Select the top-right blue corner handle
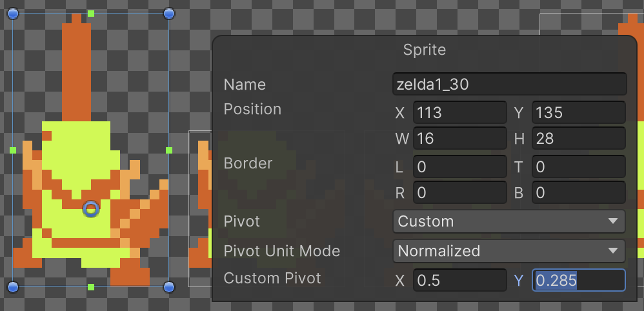Viewport: 644px width, 311px height. [169, 13]
